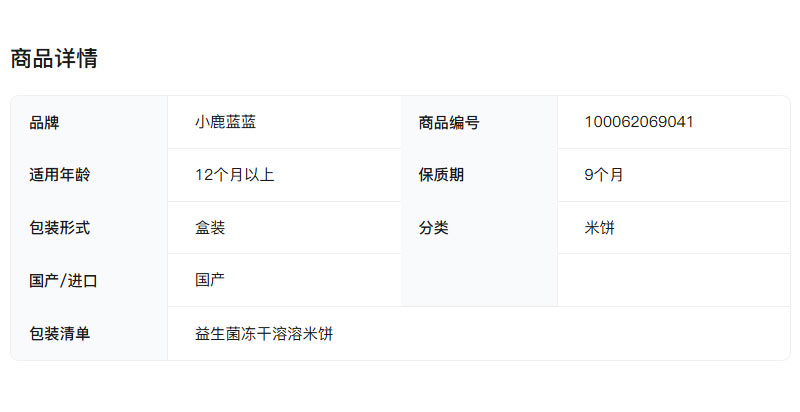Click the empty gray cell below 分类
Image resolution: width=800 pixels, height=412 pixels.
[479, 280]
